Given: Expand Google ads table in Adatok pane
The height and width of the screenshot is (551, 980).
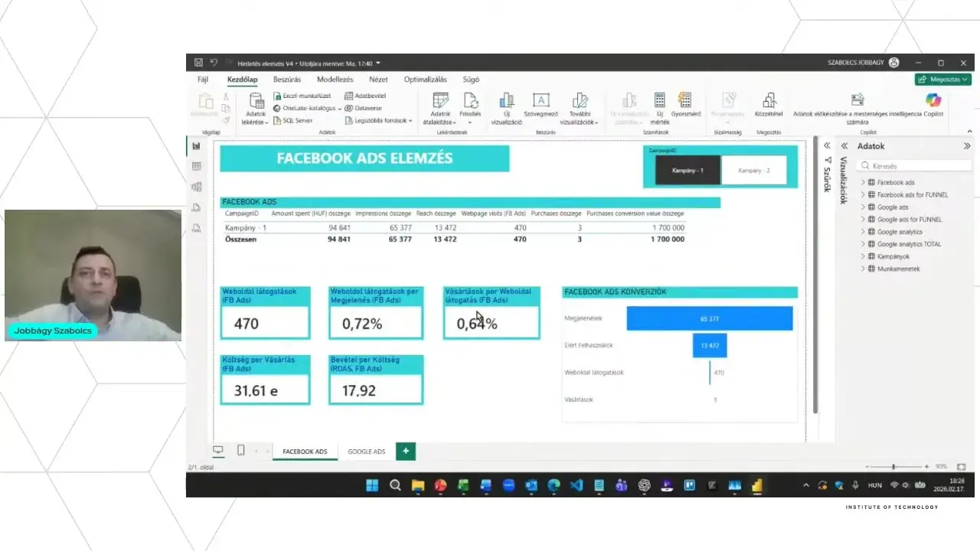Looking at the screenshot, I should pos(863,207).
